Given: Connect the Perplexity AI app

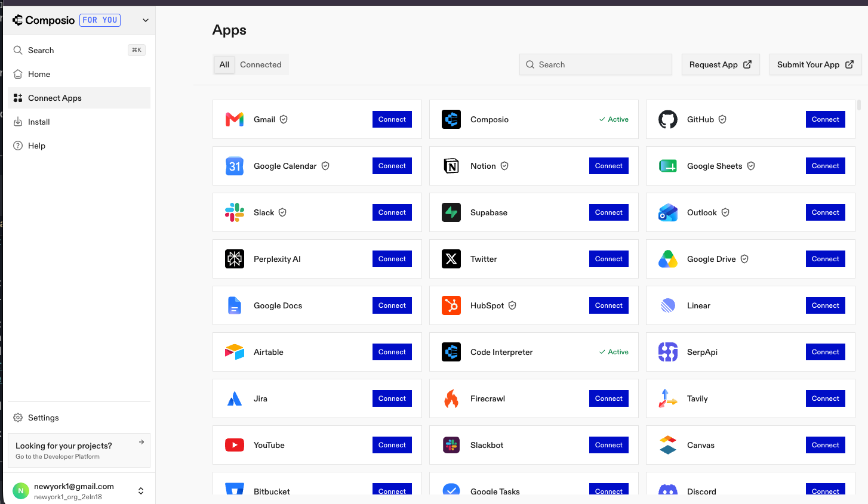Looking at the screenshot, I should 392,259.
